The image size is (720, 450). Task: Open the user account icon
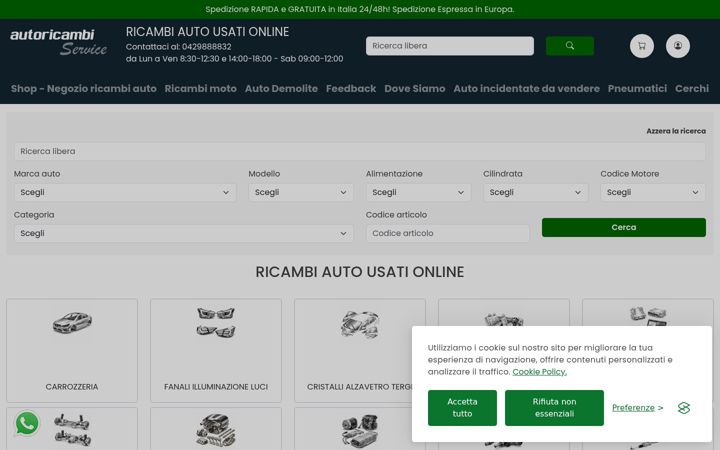click(678, 46)
